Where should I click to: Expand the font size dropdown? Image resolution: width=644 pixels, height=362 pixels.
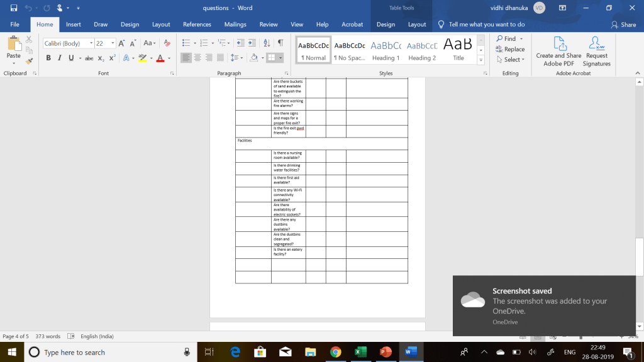click(113, 43)
